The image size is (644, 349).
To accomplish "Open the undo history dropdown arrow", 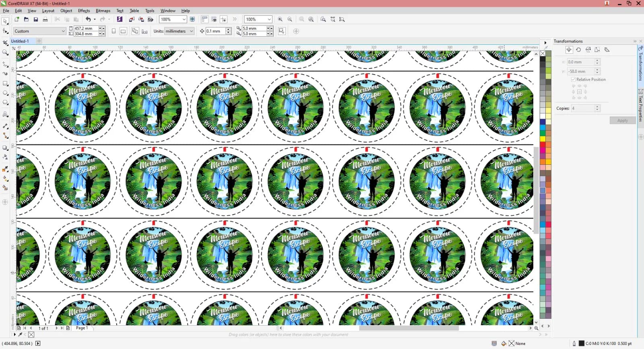I will click(x=95, y=19).
